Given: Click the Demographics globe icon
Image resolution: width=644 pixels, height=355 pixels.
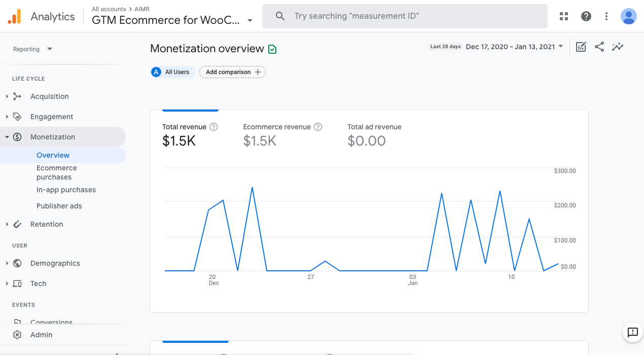Looking at the screenshot, I should 17,263.
